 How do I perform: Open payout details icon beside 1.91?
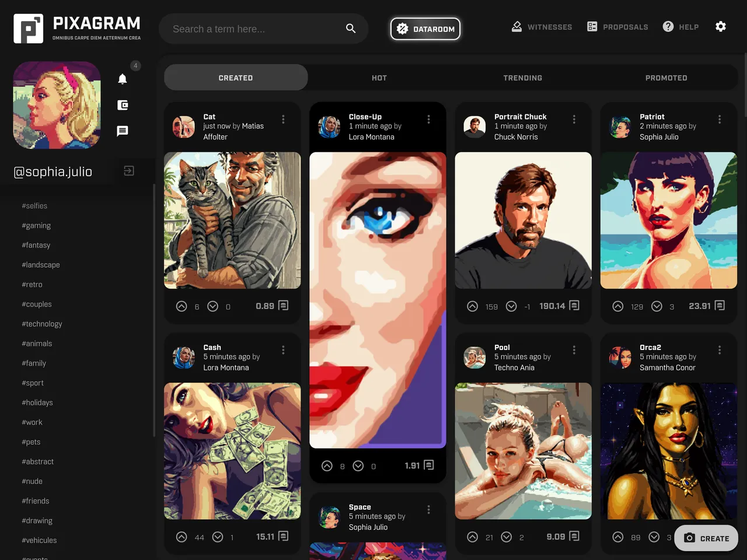[x=429, y=465]
